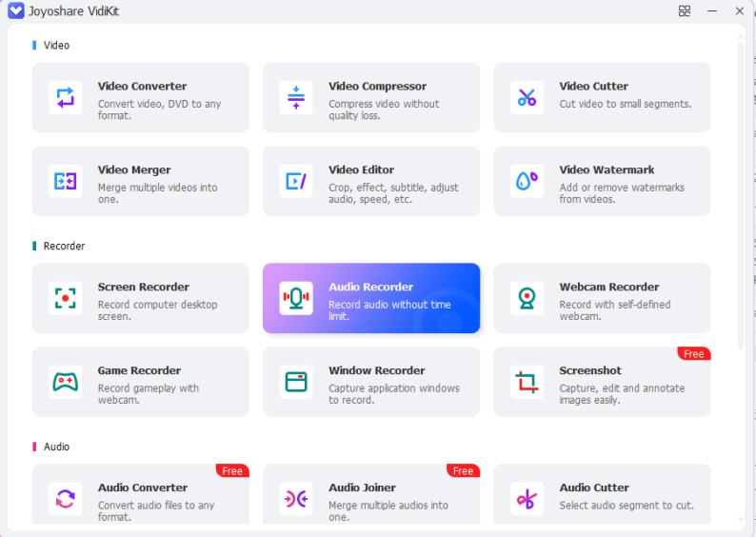The height and width of the screenshot is (537, 756).
Task: Open Audio Cutter via its title
Action: (x=594, y=487)
